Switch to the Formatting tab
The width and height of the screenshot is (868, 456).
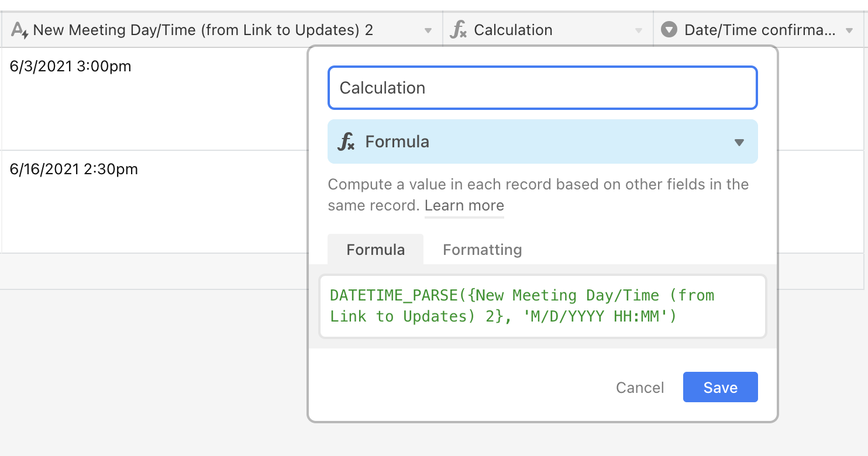[482, 250]
